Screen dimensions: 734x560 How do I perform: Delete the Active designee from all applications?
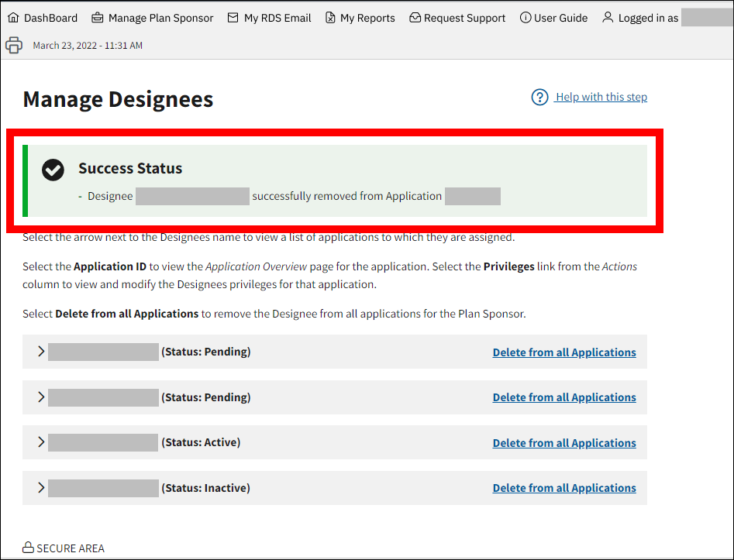[563, 443]
